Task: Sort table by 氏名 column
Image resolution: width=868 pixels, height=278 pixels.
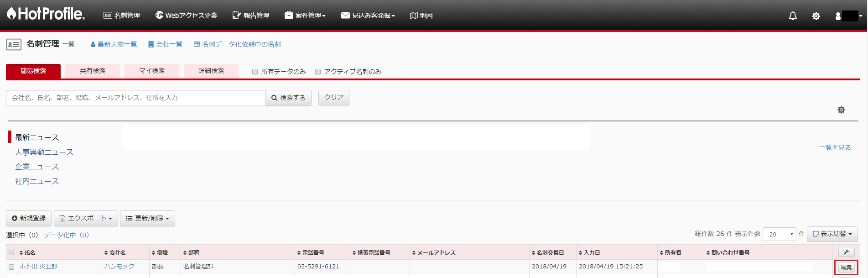Action: pos(27,252)
